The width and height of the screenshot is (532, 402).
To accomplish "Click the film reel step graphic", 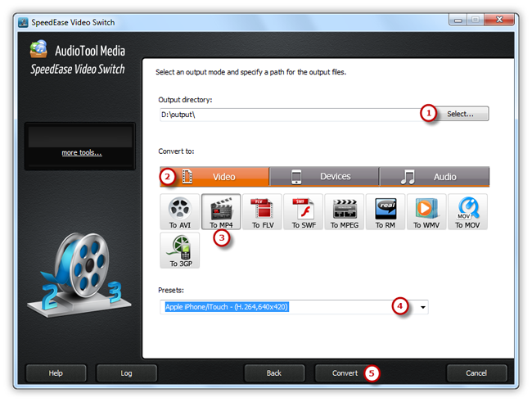I will (x=79, y=275).
